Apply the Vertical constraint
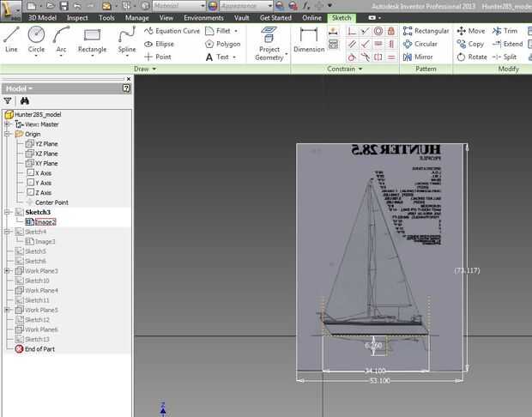Viewport: 532px width, 417px height. coord(391,44)
